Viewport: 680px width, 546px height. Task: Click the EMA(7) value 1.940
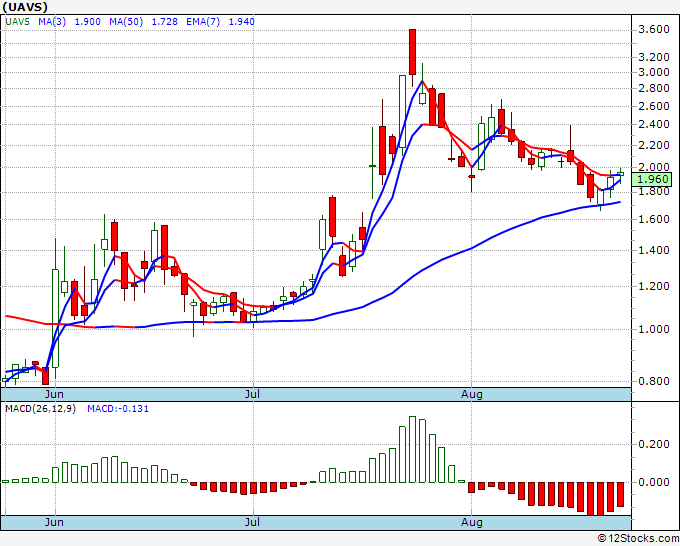(242, 22)
